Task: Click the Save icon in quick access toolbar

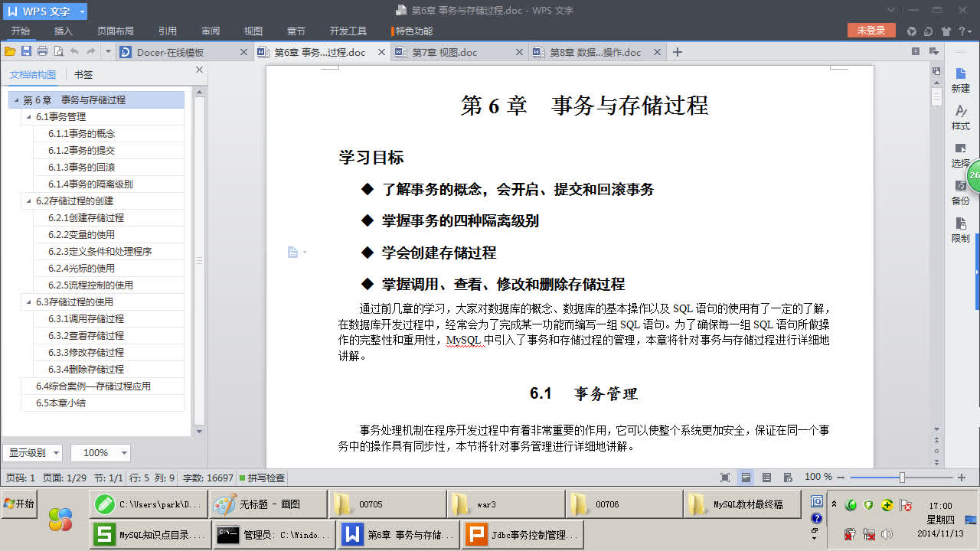Action: coord(26,51)
